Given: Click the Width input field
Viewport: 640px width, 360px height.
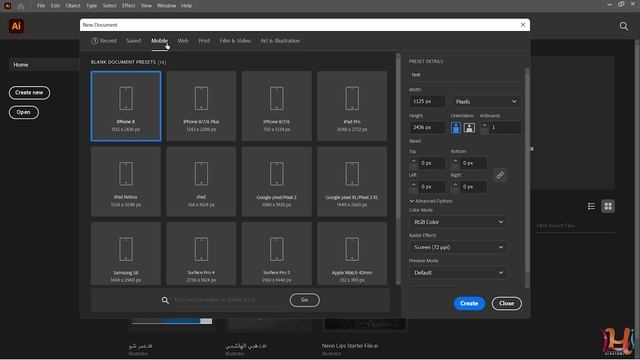Looking at the screenshot, I should (427, 101).
